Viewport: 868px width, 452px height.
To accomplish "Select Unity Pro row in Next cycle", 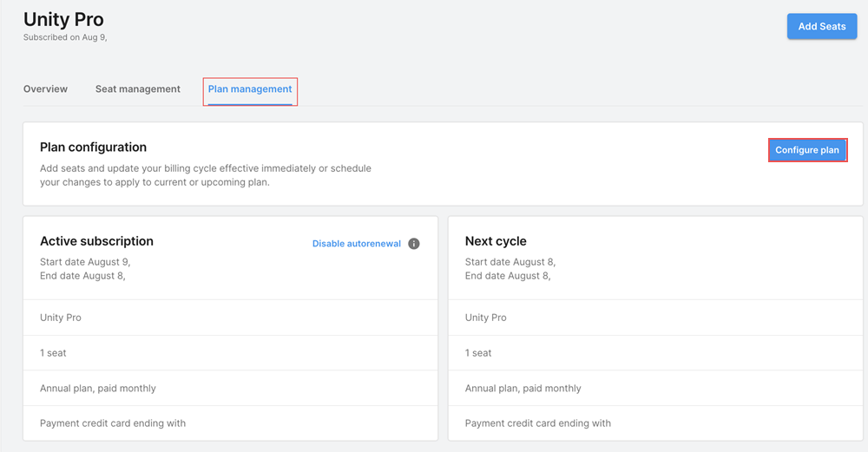I will 655,318.
